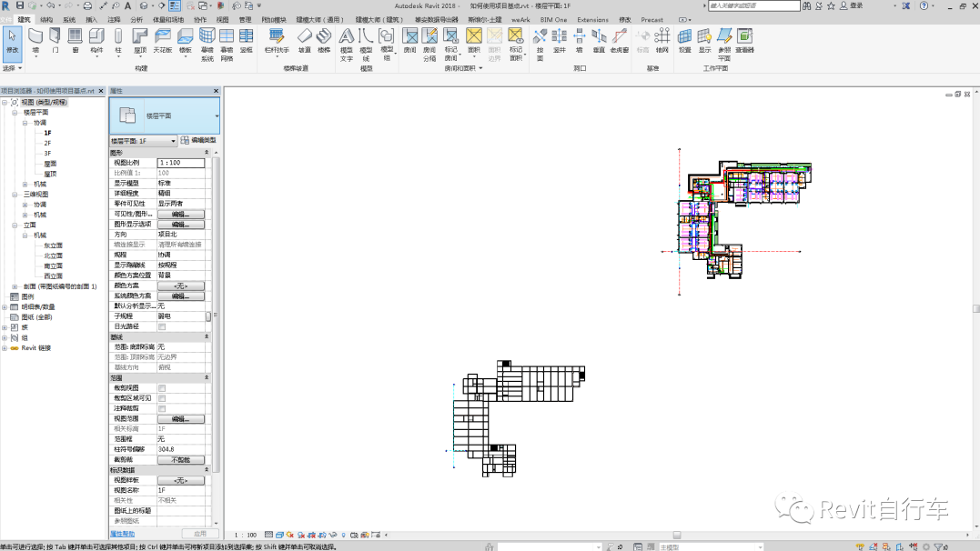Open the 属性帮助 properties help link
Screen dimensions: 980x551
tap(123, 534)
